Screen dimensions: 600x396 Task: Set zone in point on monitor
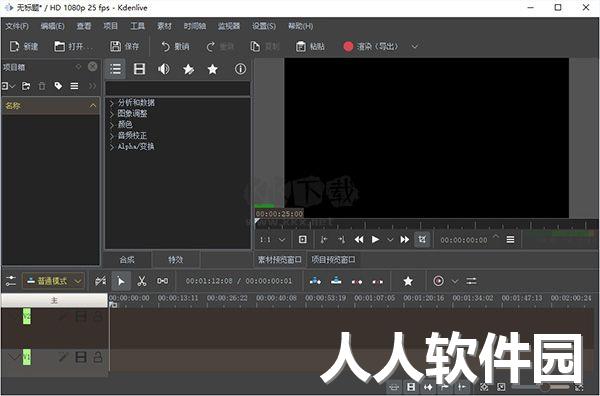tap(324, 240)
